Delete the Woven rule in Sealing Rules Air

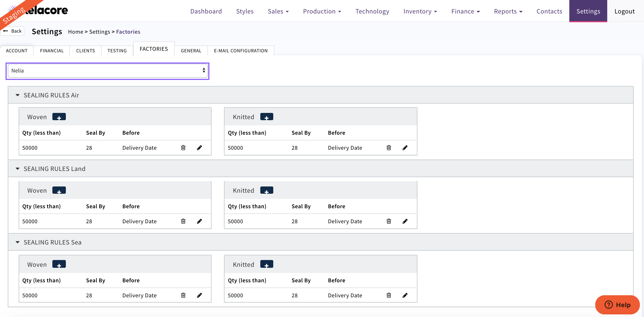click(x=183, y=148)
